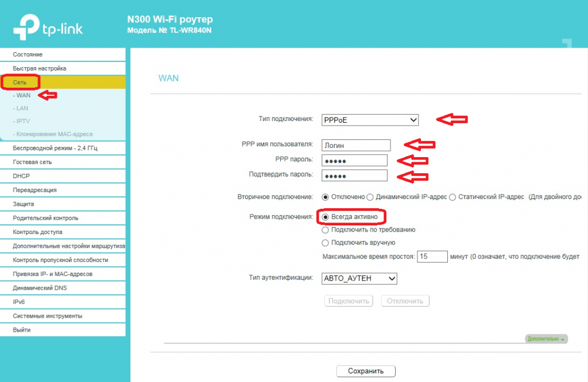
Task: Click the Подключить button
Action: (349, 301)
